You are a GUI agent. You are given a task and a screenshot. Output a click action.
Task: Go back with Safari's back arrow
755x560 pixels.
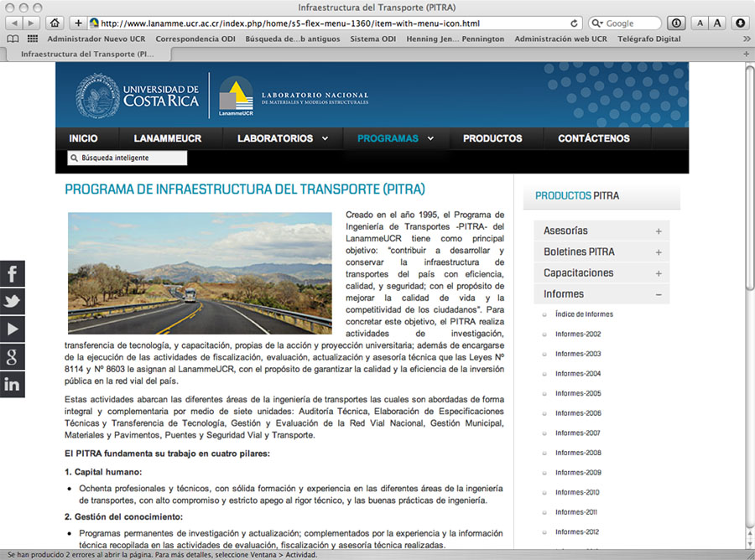coord(14,23)
